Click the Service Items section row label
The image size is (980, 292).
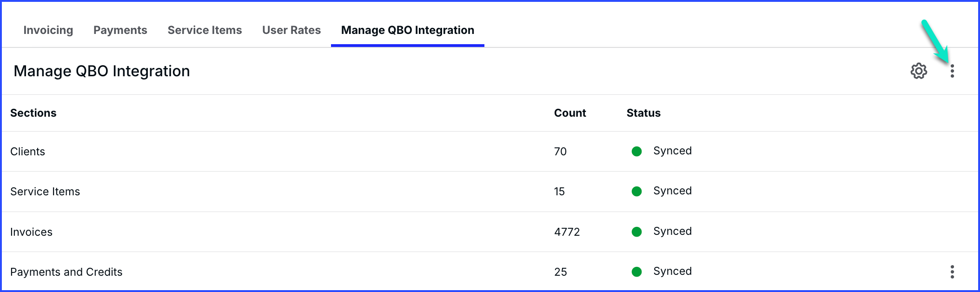[x=45, y=192]
